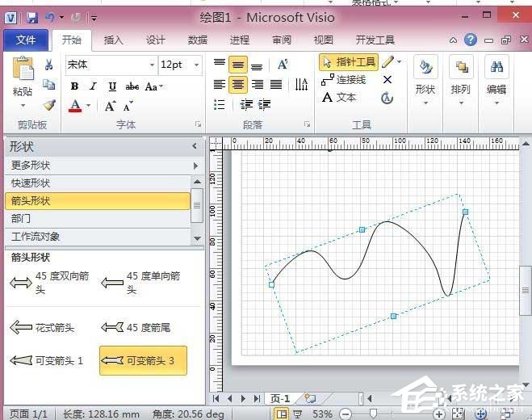
Task: Open the Help question mark icon
Action: coord(471,40)
